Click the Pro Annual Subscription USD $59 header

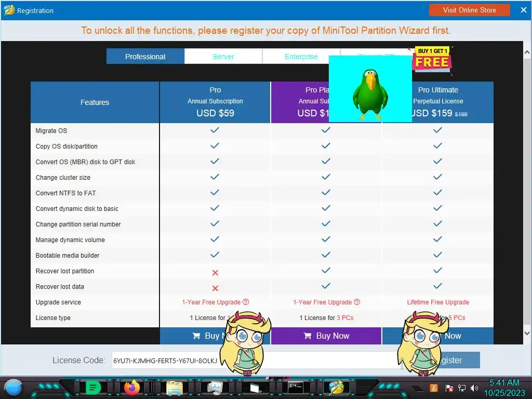pyautogui.click(x=215, y=102)
